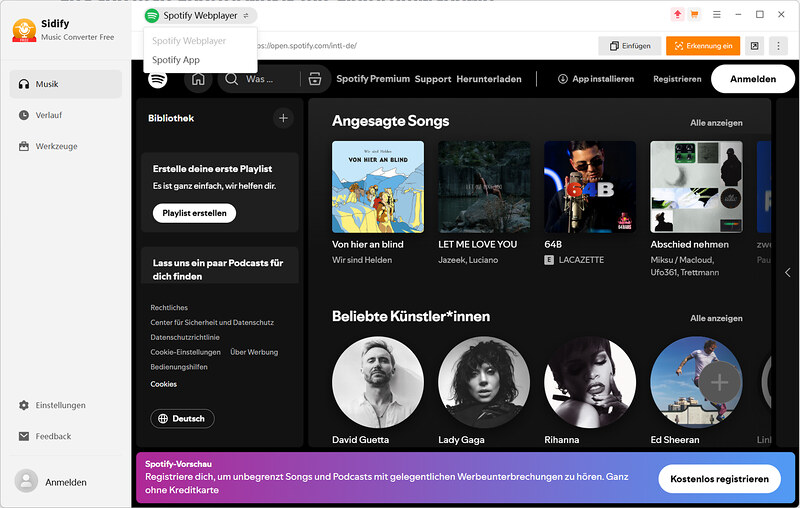Viewport: 800px width, 508px height.
Task: Open Rihanna artist photo
Action: tap(590, 382)
